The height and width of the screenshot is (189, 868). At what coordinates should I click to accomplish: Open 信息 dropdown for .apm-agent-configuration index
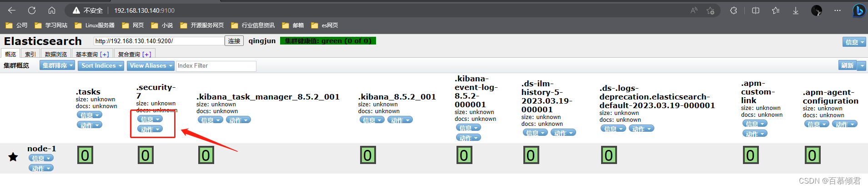tap(817, 124)
